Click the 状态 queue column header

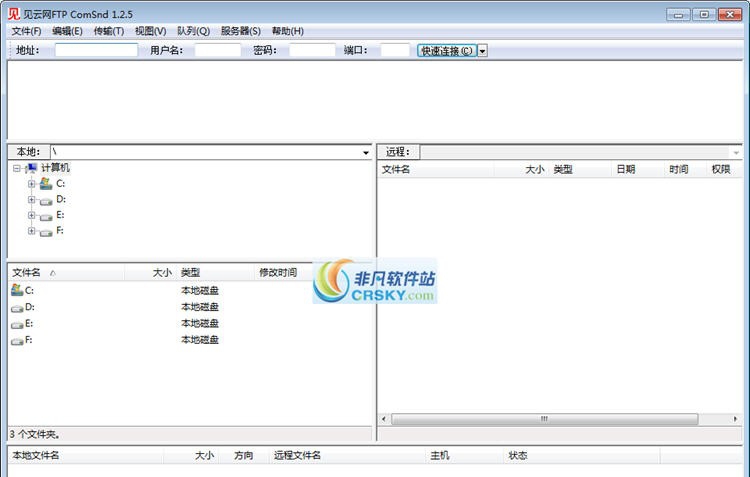[581, 455]
